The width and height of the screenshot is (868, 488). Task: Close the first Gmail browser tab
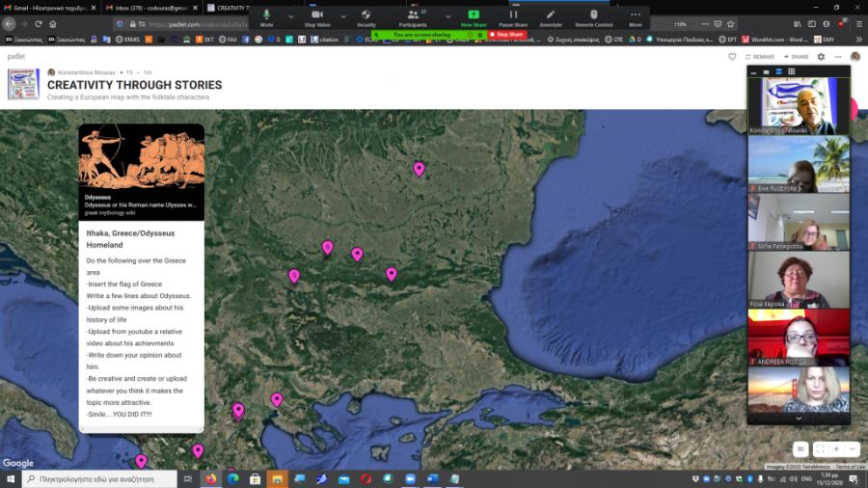coord(93,8)
